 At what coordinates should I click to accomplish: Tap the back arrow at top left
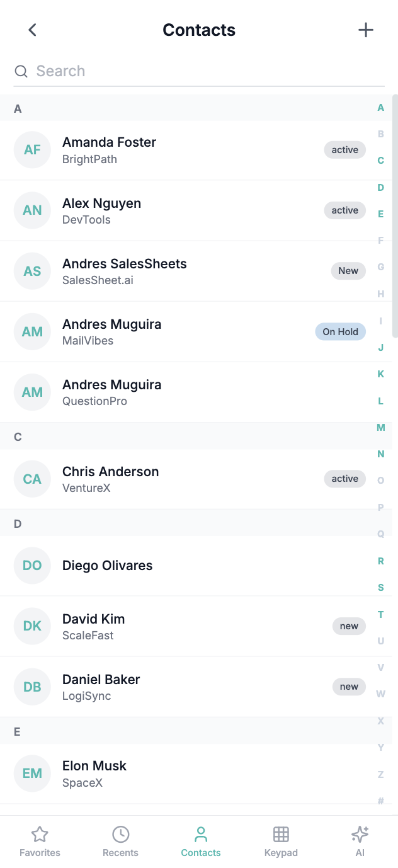(32, 30)
